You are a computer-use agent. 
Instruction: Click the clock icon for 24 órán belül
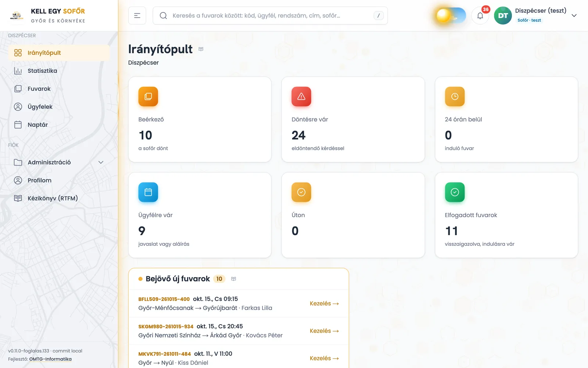[455, 96]
